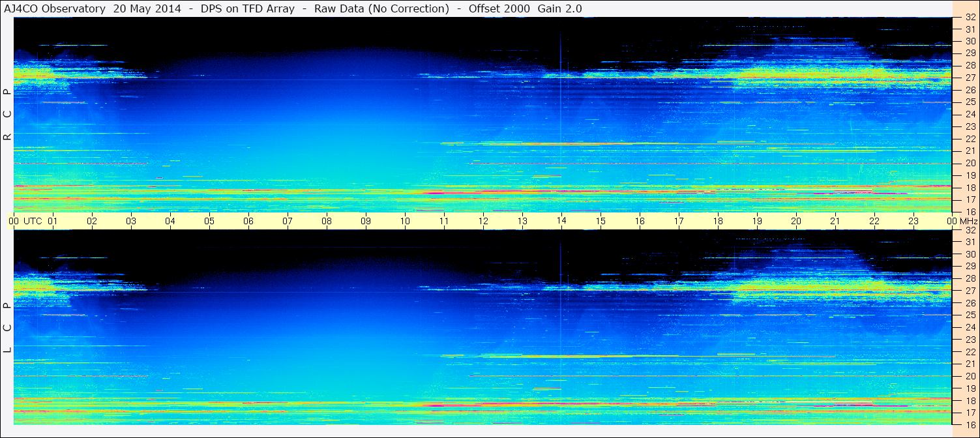Select 27 MHz label on LCP scale

pyautogui.click(x=970, y=291)
